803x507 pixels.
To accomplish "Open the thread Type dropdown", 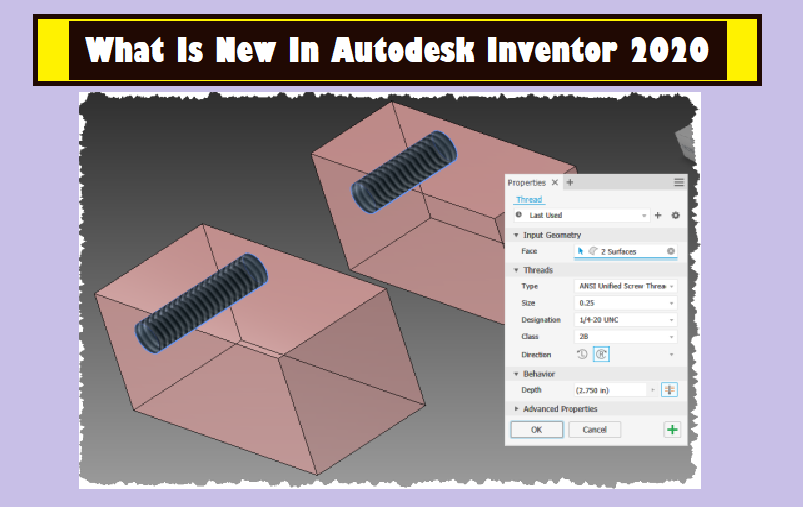I will click(625, 286).
